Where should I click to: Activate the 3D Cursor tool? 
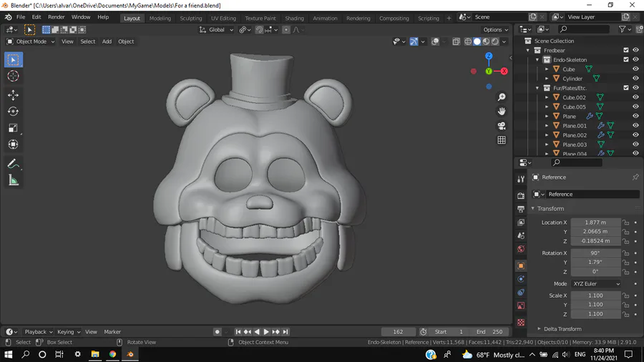point(13,76)
